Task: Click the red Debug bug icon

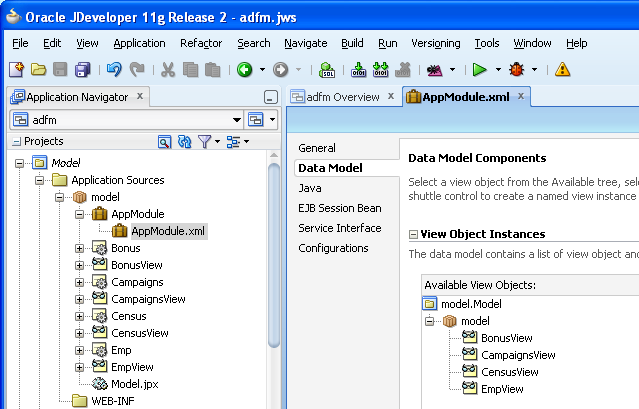Action: pos(516,70)
